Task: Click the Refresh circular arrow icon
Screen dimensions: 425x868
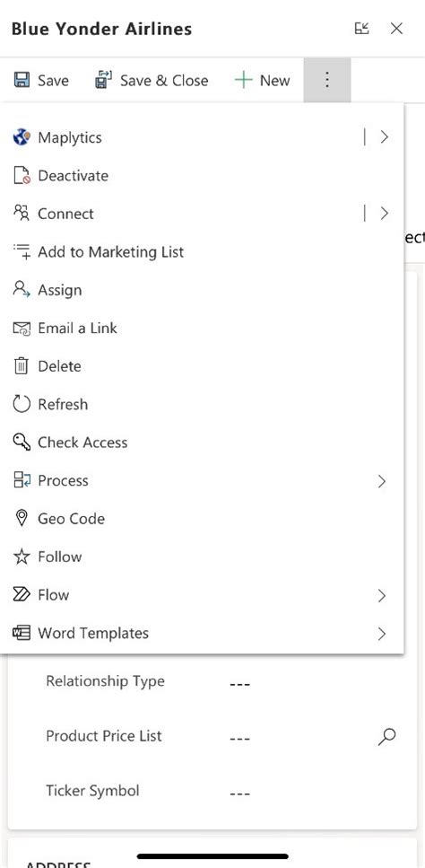Action: click(21, 404)
